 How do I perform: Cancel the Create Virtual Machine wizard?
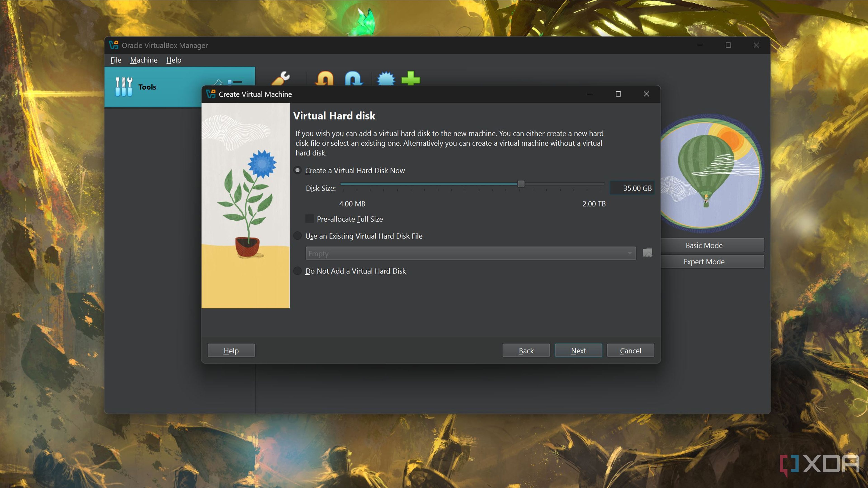630,350
